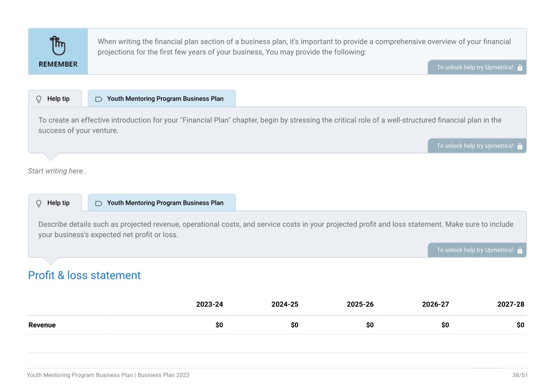Click the Remember hand pointer icon

pyautogui.click(x=57, y=45)
